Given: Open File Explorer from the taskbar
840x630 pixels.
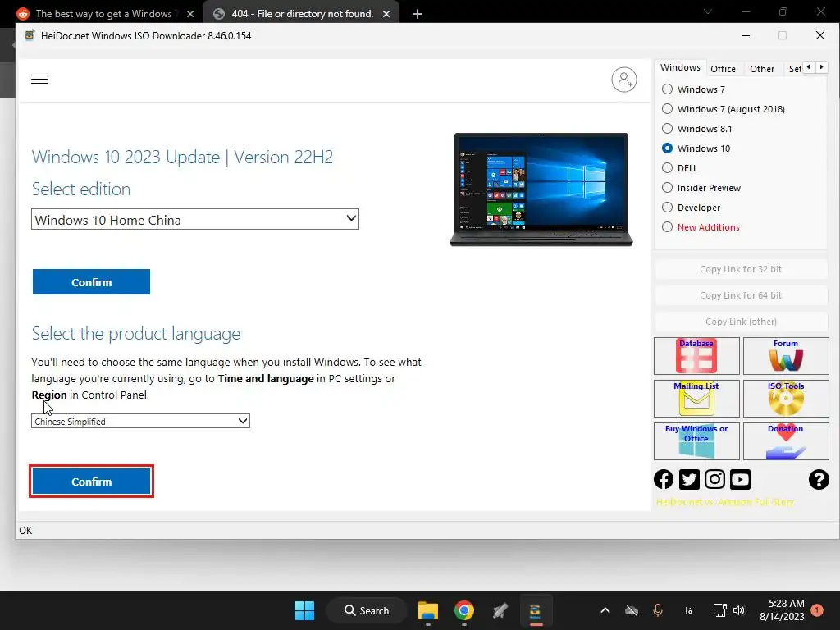Looking at the screenshot, I should 428,610.
